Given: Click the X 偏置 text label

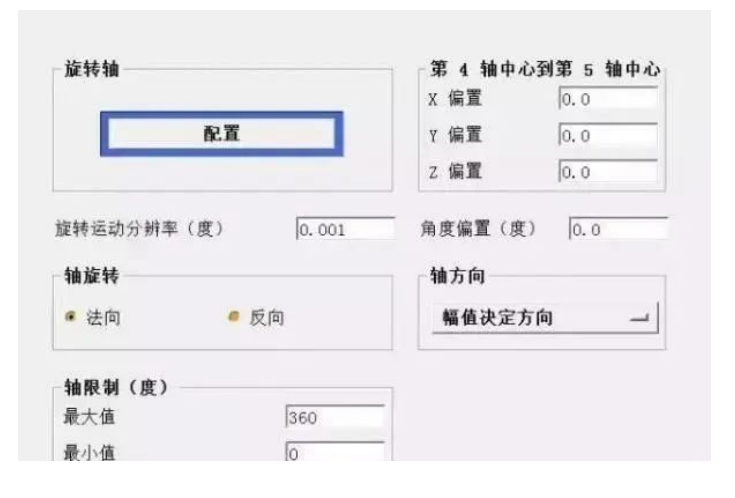Looking at the screenshot, I should (455, 99).
